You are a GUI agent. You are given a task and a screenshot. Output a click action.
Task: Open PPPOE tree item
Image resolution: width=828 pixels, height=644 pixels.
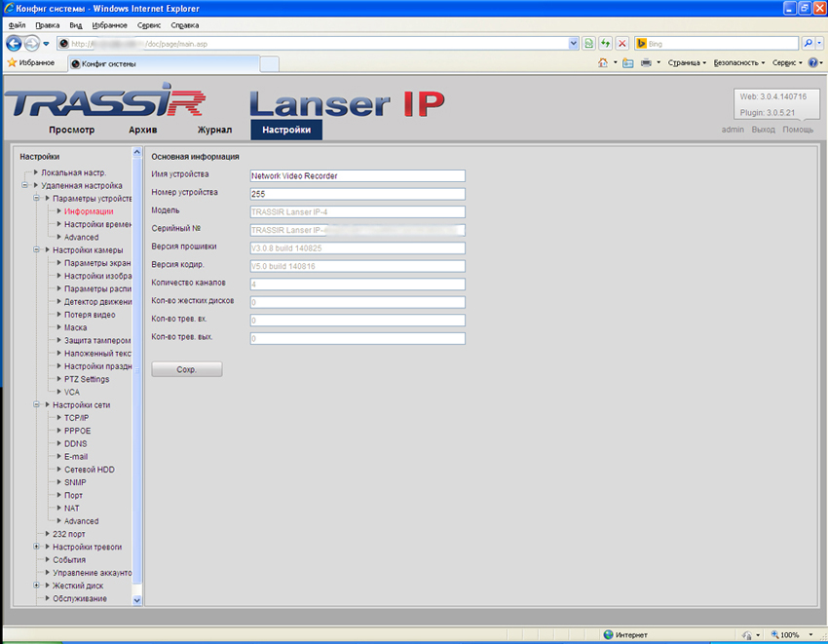pos(78,431)
